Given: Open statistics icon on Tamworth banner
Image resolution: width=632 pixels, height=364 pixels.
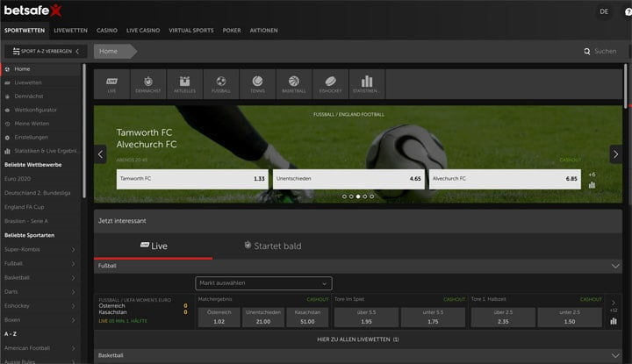Looking at the screenshot, I should 592,185.
